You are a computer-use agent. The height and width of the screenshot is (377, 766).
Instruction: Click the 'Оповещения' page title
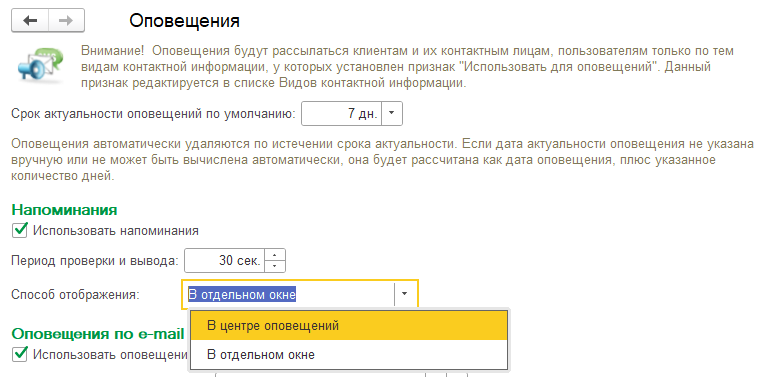(184, 21)
